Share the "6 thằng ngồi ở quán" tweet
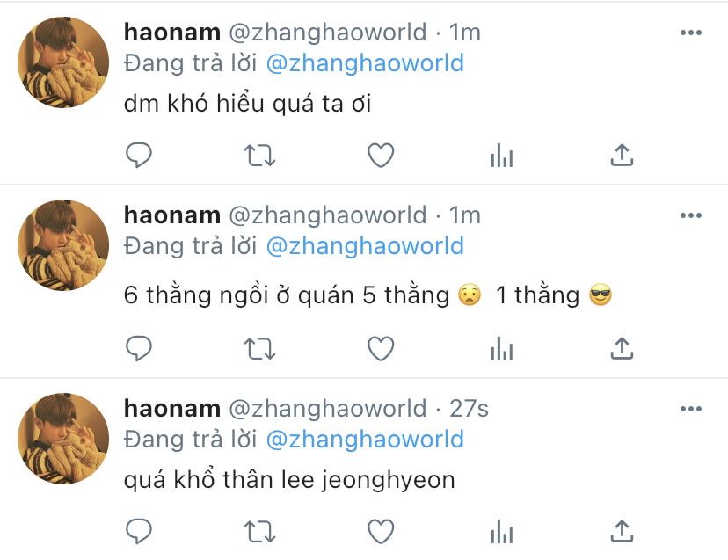The image size is (728, 560). click(x=622, y=348)
